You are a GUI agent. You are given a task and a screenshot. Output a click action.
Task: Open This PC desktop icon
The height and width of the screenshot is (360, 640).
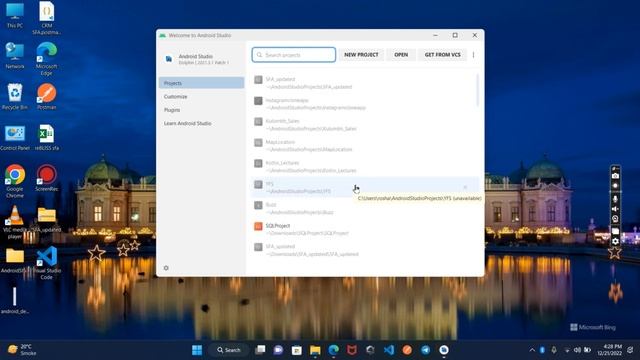[x=15, y=15]
